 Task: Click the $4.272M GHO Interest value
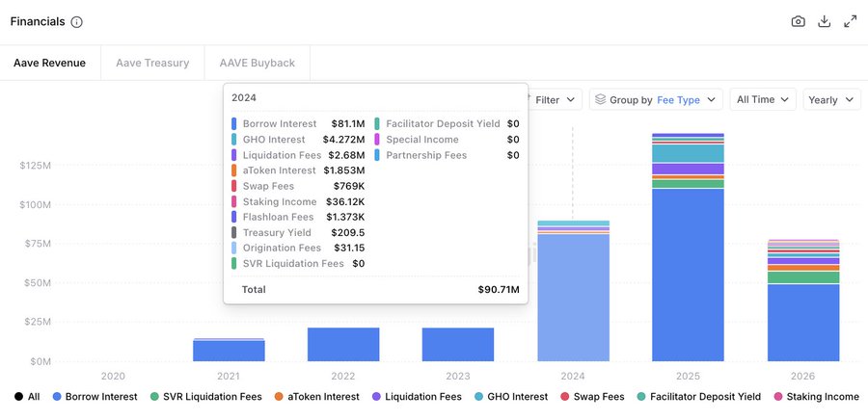(x=343, y=140)
